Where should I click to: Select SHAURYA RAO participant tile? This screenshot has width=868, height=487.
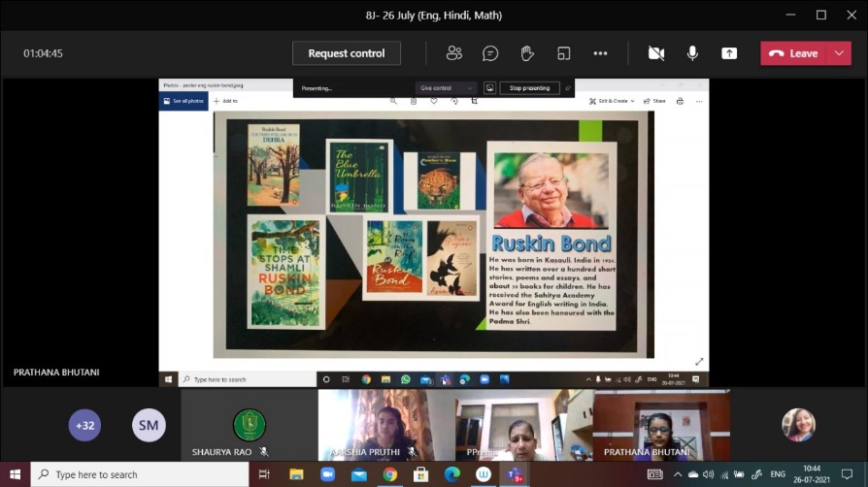point(250,425)
